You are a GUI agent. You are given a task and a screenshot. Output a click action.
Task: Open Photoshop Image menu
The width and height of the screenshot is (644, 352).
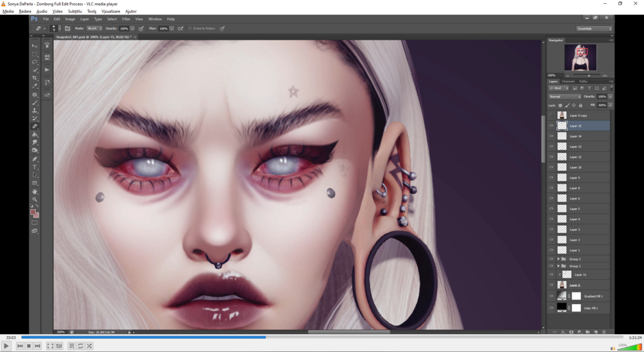(70, 19)
